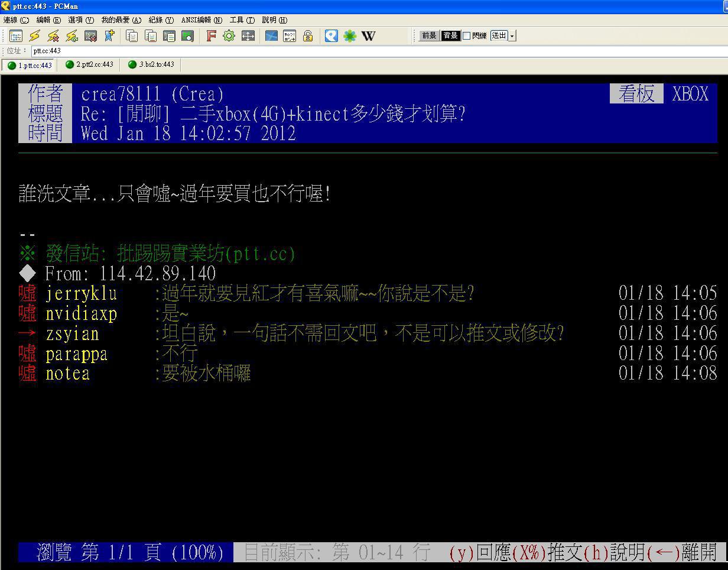Click the close connection icon
728x570 pixels.
tap(90, 36)
